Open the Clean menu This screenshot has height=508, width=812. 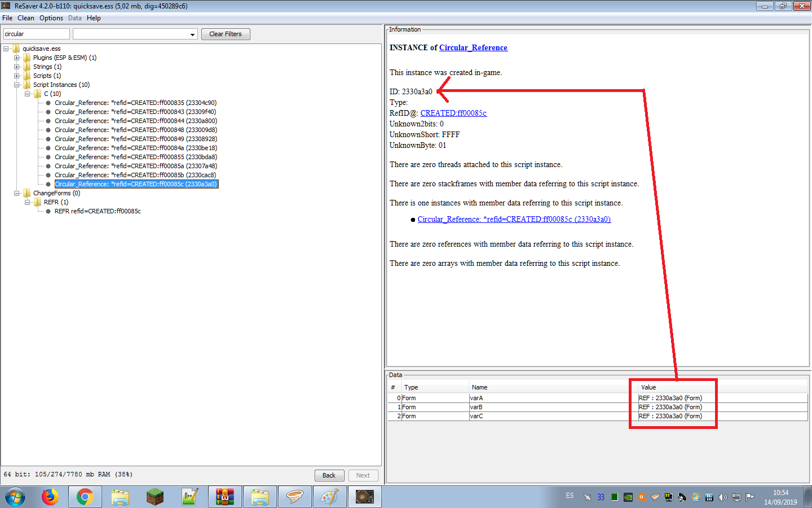[x=26, y=18]
